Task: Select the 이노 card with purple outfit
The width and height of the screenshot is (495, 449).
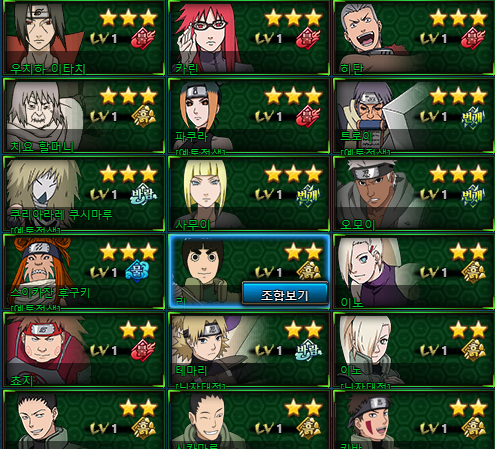Action: (x=414, y=272)
